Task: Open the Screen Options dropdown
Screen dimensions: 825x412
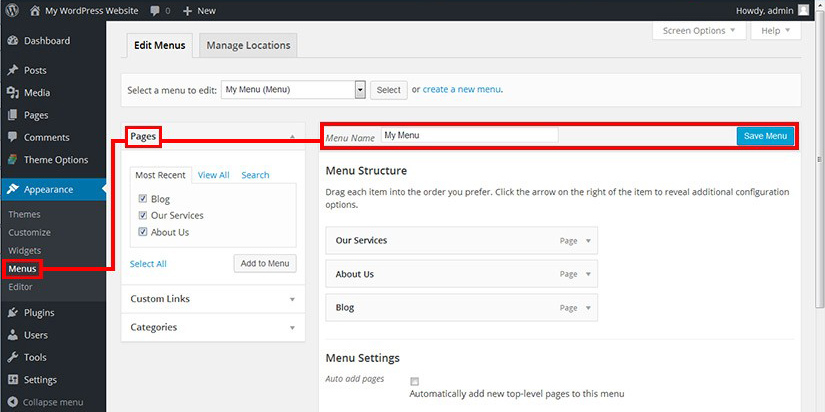Action: (x=700, y=31)
